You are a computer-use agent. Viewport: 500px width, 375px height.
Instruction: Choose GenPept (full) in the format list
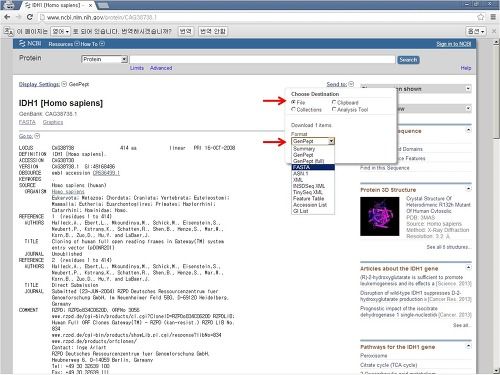313,161
